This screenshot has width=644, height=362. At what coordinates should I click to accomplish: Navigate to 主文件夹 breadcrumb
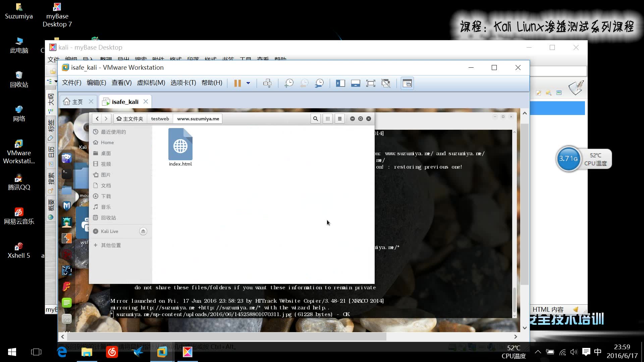coord(130,119)
